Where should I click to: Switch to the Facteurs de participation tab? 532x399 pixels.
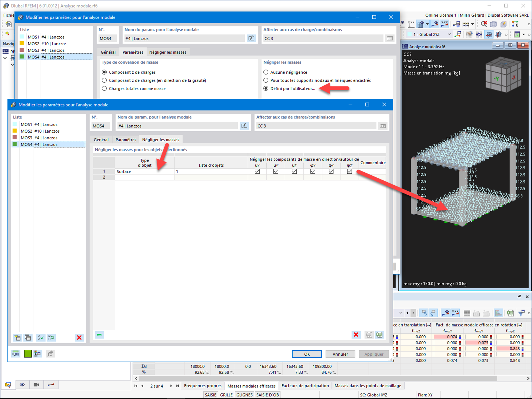(305, 386)
